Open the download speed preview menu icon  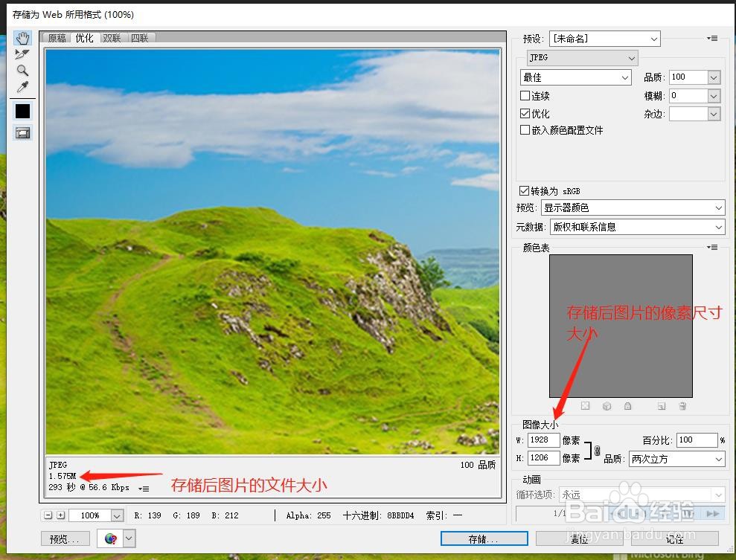144,489
